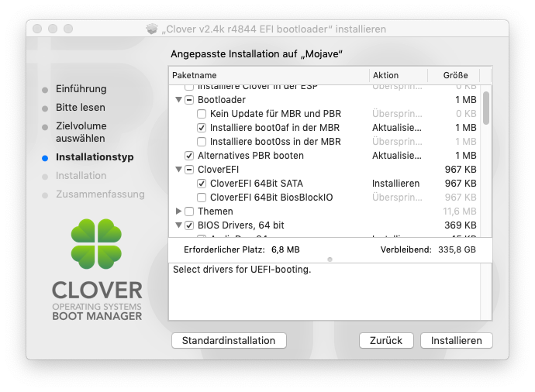This screenshot has height=392, width=535.
Task: Uncheck CloverEFI 64Bit SATA
Action: click(202, 184)
